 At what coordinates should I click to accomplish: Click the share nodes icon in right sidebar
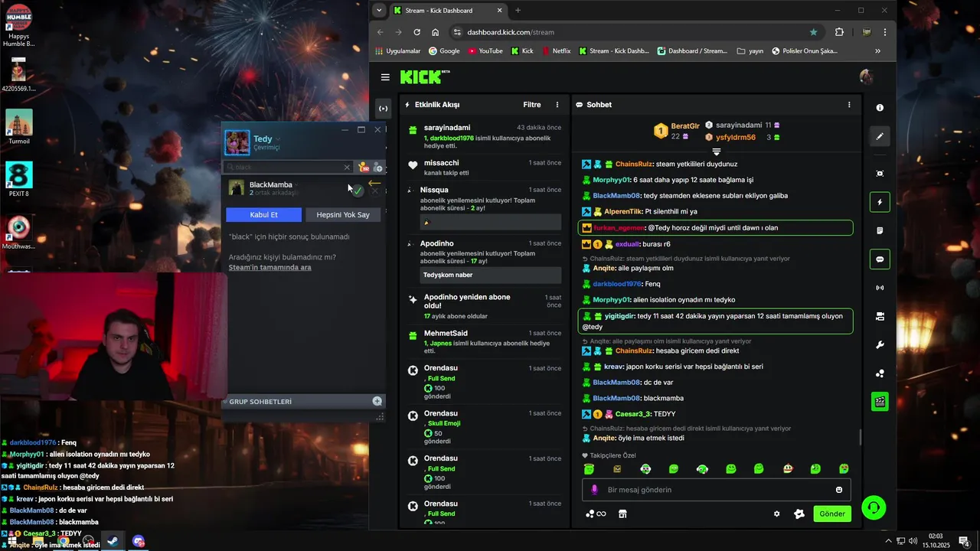pos(880,373)
